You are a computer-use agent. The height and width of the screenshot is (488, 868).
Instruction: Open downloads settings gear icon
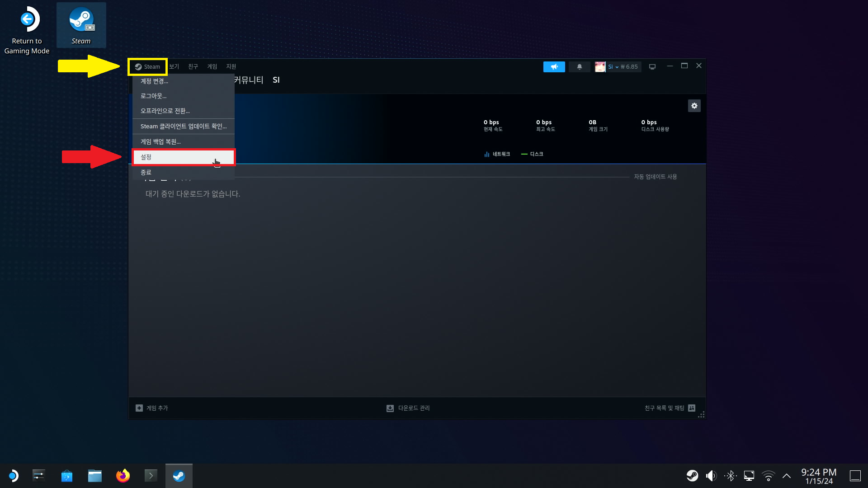point(694,106)
